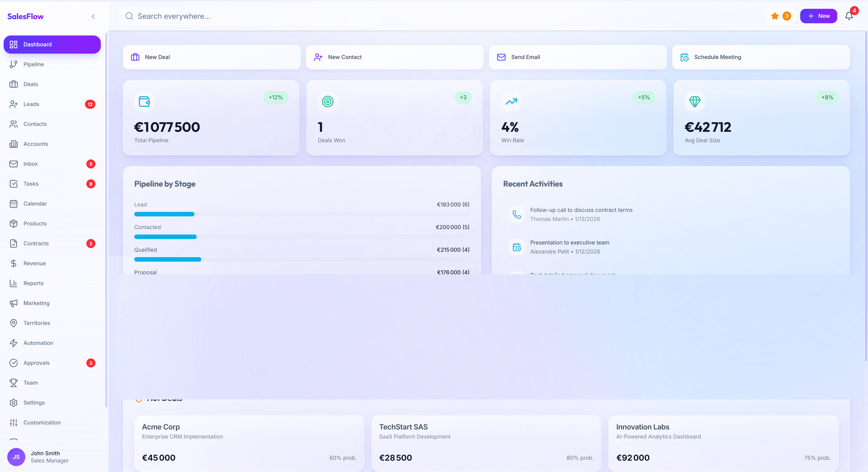Screen dimensions: 868x472
Task: Select the Products box icon
Action: tap(14, 223)
